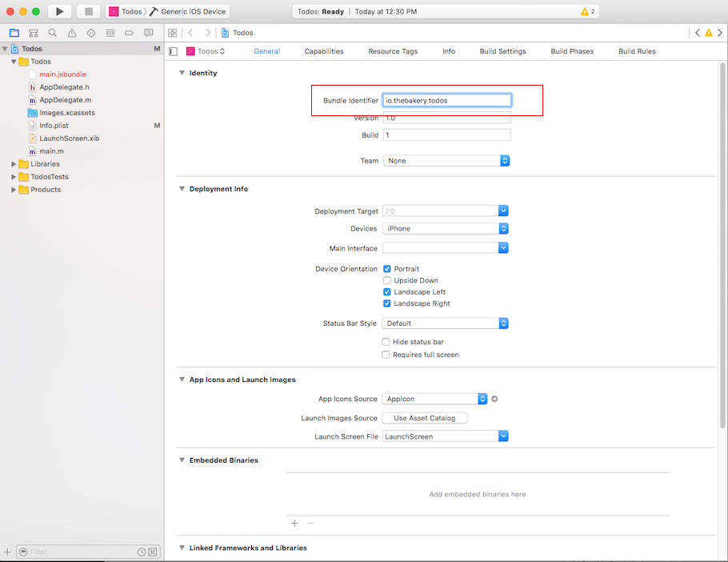Click the Bundle Identifier text field
This screenshot has height=562, width=728.
pyautogui.click(x=447, y=100)
